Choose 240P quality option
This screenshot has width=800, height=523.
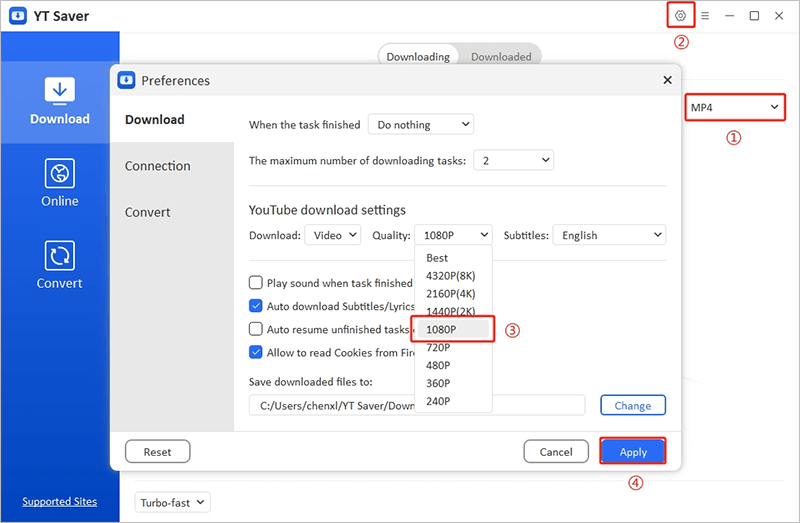click(454, 401)
